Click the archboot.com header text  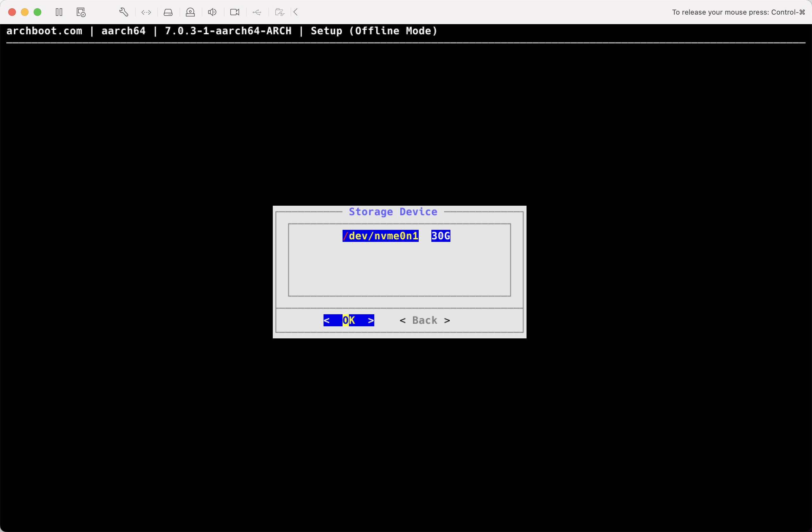(44, 31)
